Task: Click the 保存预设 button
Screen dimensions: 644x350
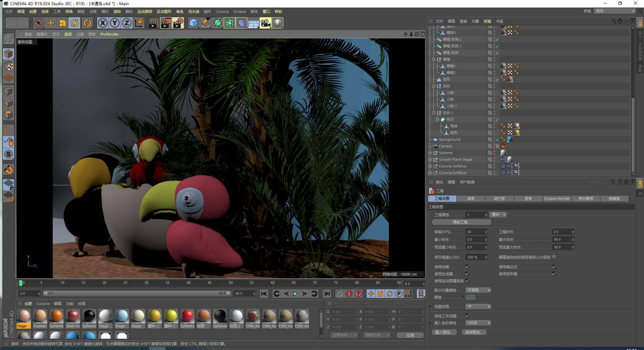Action: 474,332
